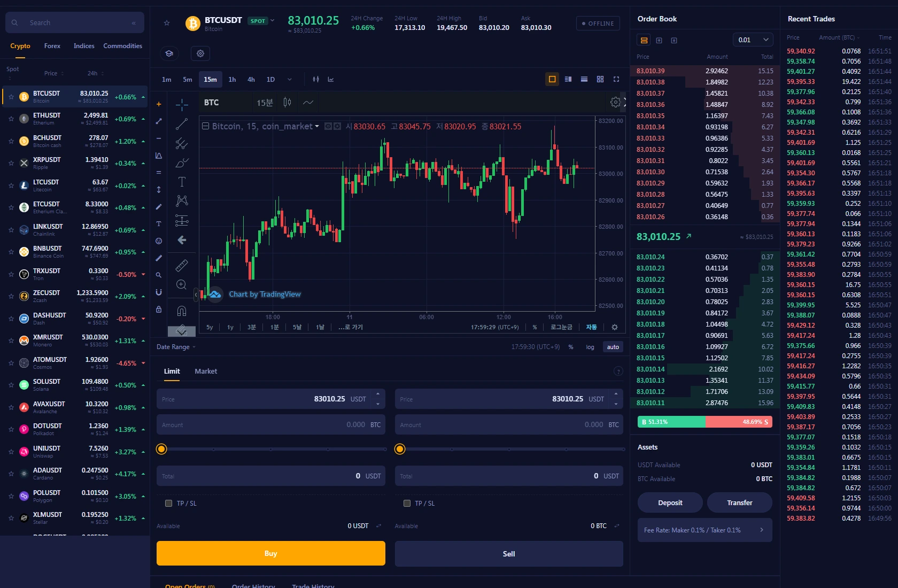Switch to the four-panel grid layout icon
The height and width of the screenshot is (588, 898).
click(x=600, y=79)
